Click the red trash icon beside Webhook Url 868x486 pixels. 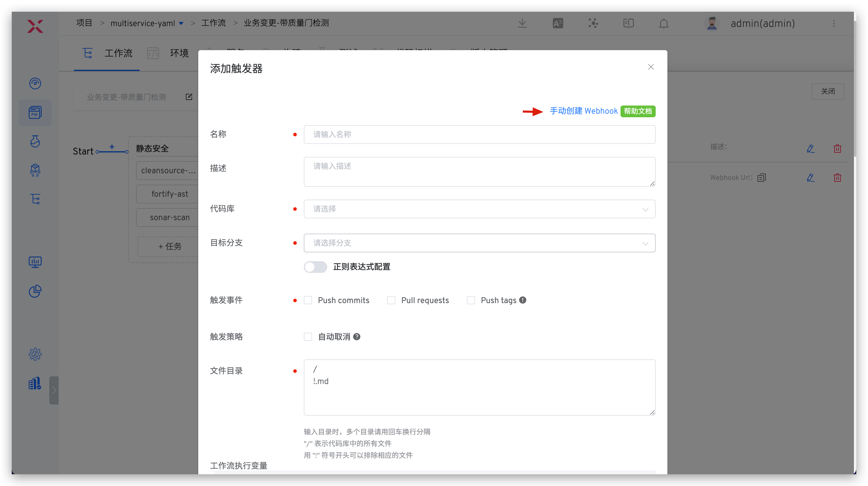837,178
